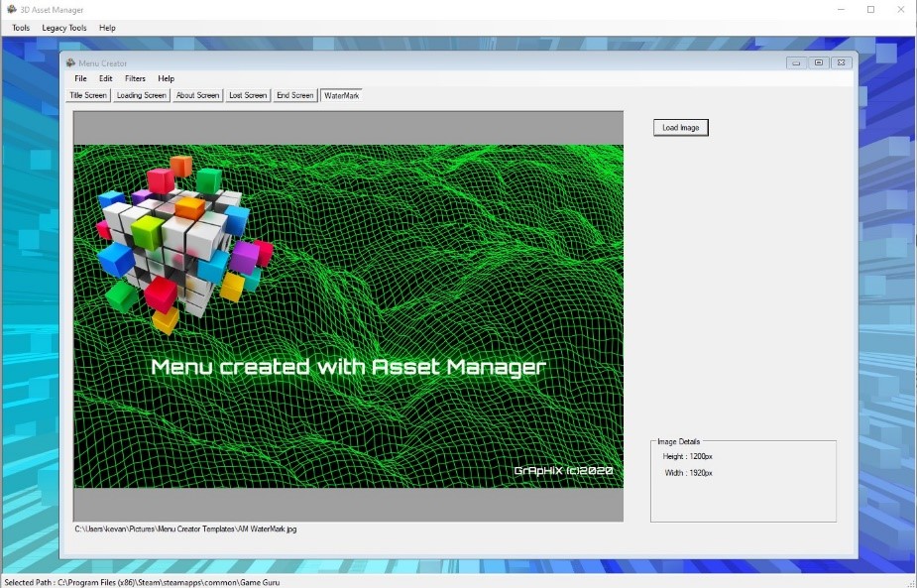Minimize the Menu Creator window

click(x=795, y=62)
